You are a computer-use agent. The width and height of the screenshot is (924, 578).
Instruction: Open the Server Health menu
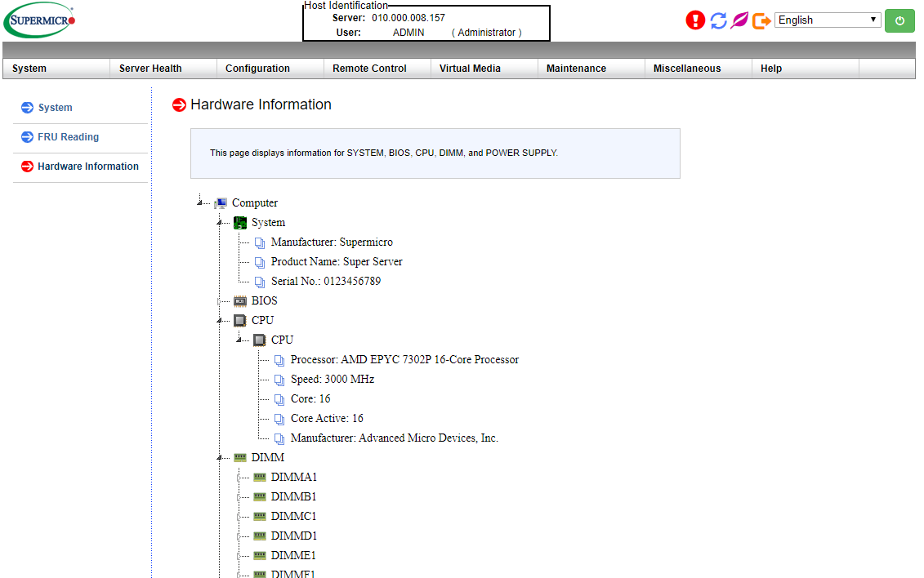tap(163, 69)
